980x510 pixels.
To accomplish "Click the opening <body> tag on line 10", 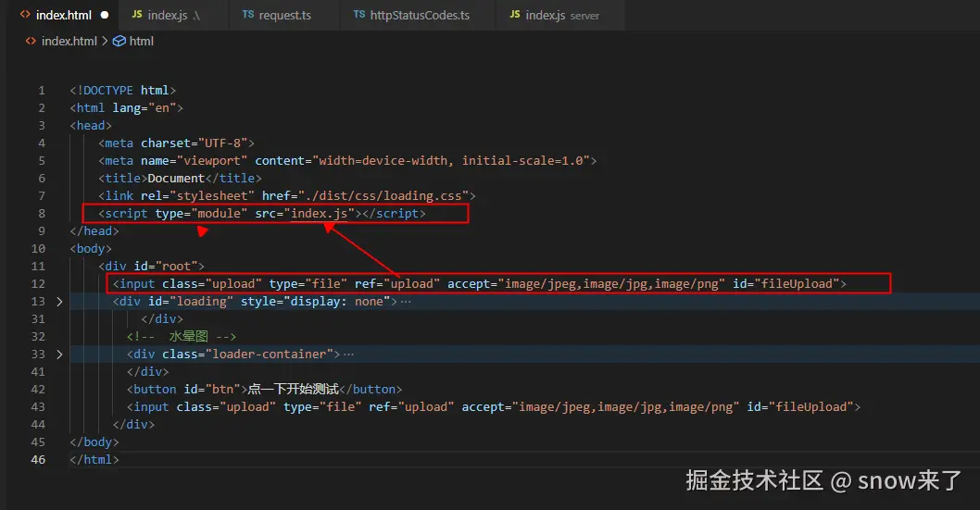I will 92,248.
